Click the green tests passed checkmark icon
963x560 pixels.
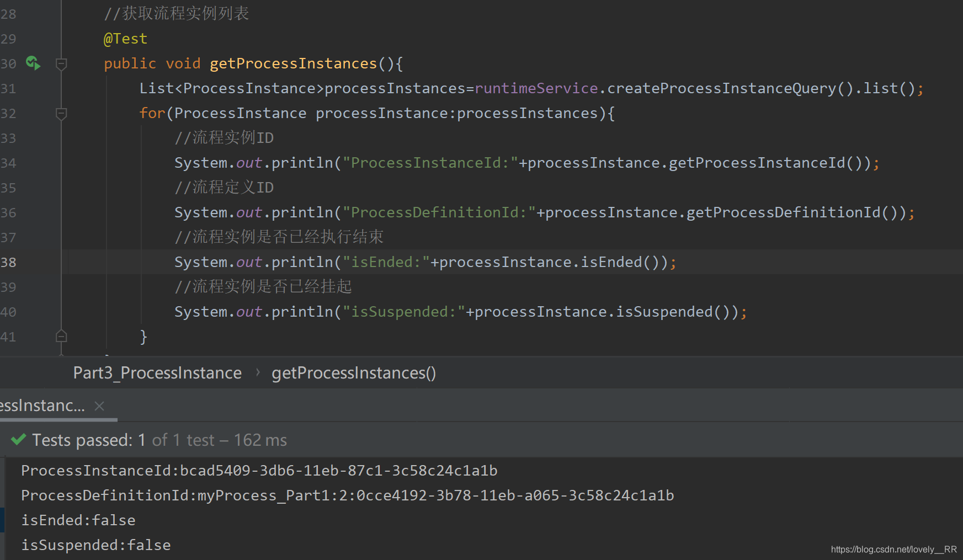click(x=18, y=440)
